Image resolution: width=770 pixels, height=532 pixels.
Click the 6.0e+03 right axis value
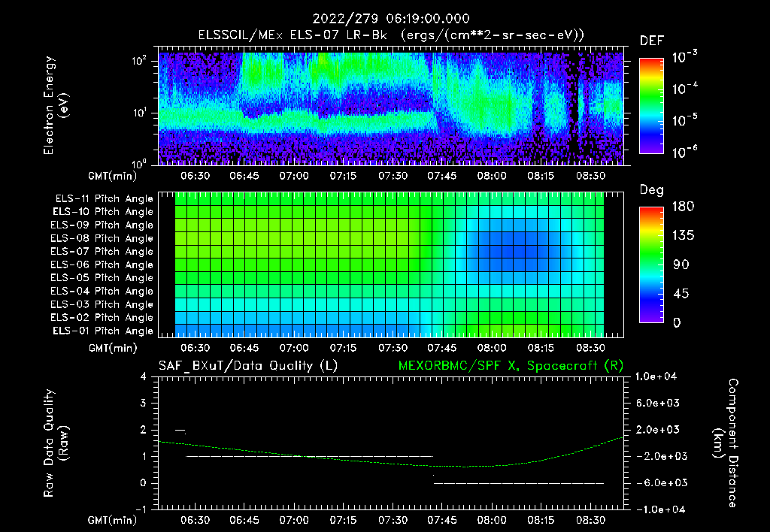658,403
